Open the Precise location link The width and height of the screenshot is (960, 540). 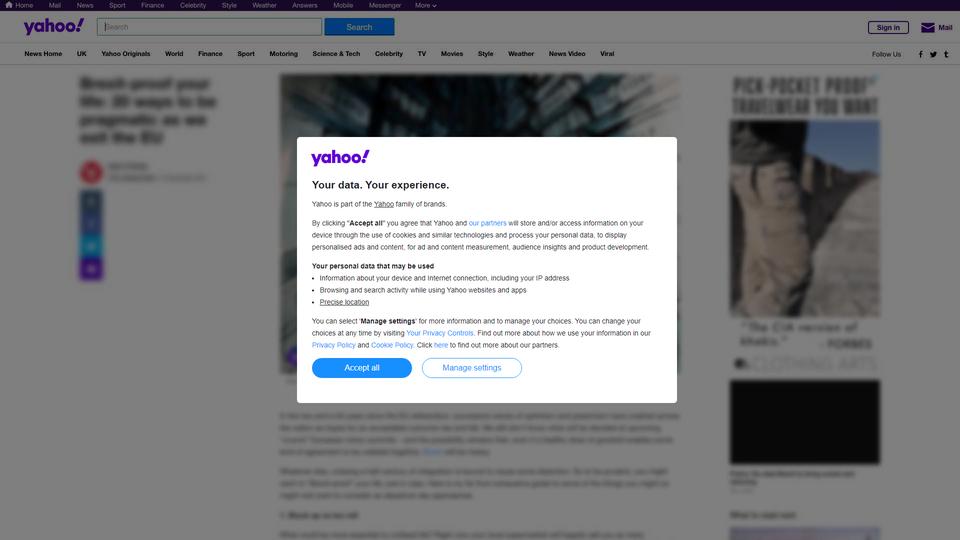click(x=344, y=302)
